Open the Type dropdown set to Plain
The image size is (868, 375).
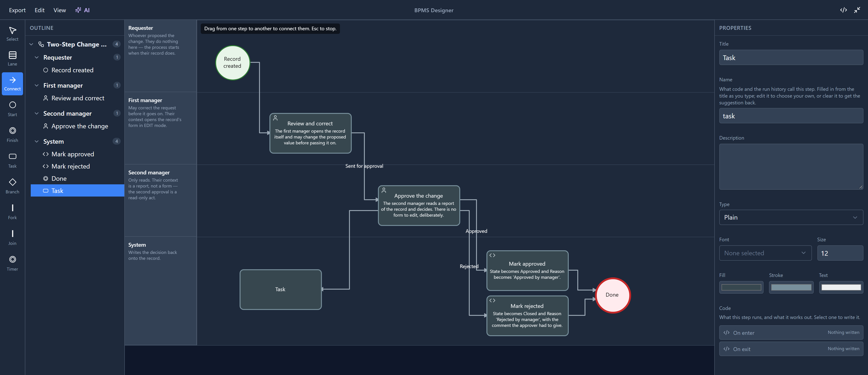coord(791,218)
